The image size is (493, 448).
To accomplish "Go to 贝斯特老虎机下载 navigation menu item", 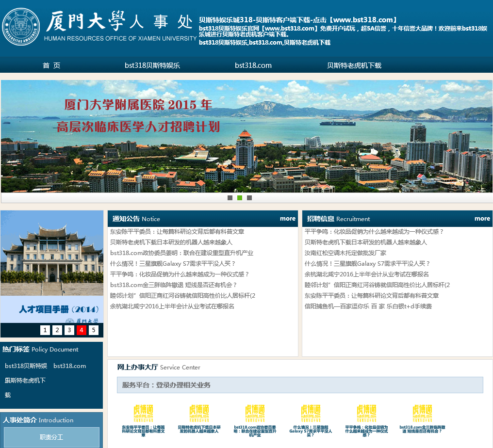I will tap(354, 65).
